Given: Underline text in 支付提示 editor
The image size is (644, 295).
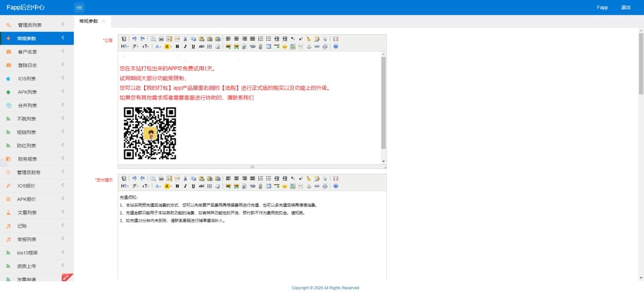Looking at the screenshot, I should [193, 186].
